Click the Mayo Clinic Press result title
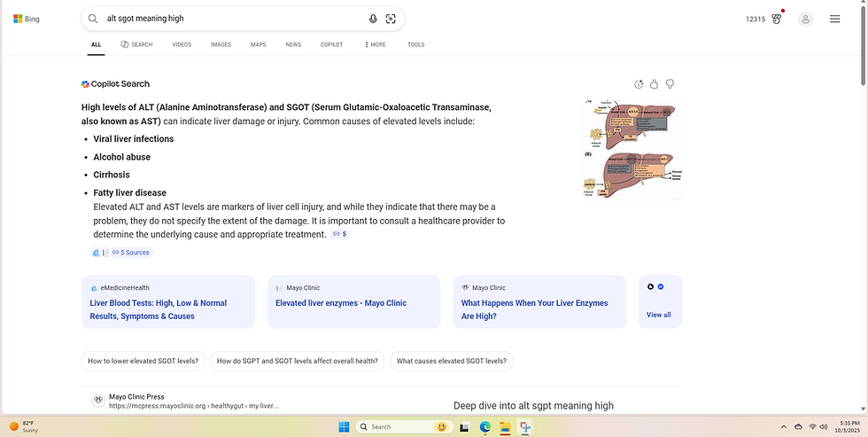 click(x=136, y=396)
